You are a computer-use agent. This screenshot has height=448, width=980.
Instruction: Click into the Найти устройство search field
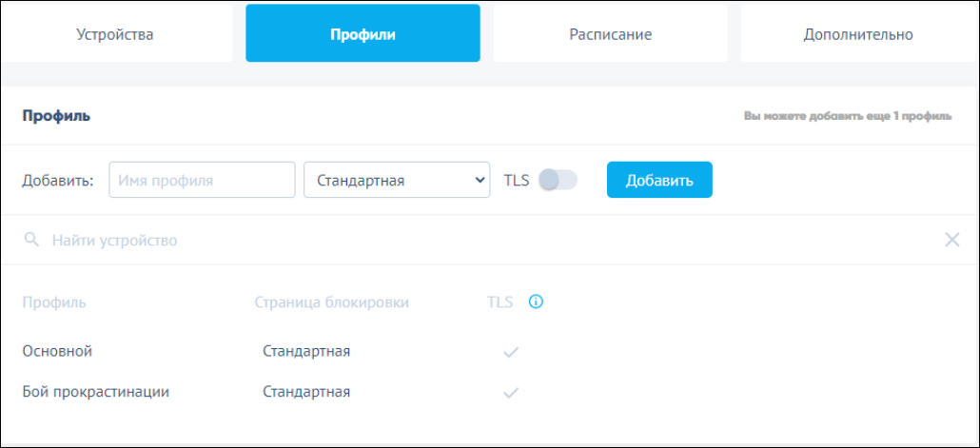tap(476, 240)
